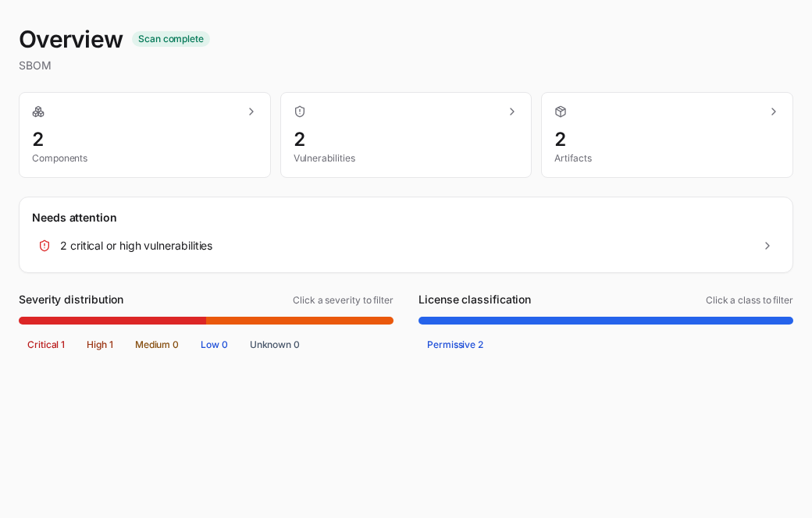Click the Severity distribution heading
Screen dimensions: 812x518
pos(71,300)
